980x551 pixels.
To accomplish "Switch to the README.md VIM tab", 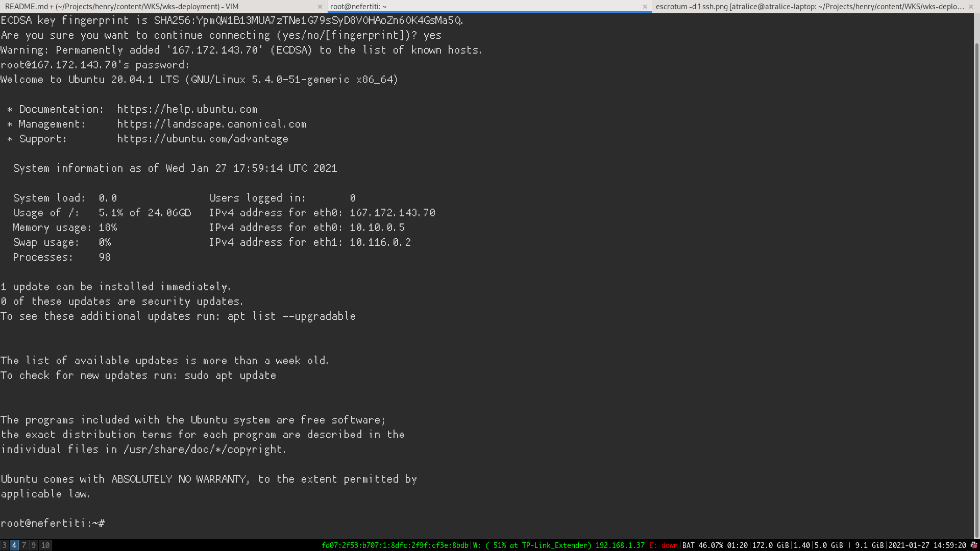I will coord(122,7).
